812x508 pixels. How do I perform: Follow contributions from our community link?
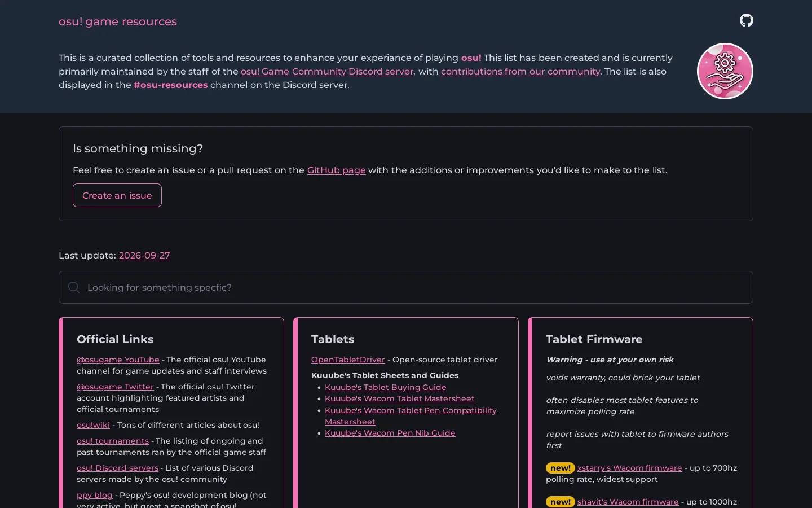pyautogui.click(x=520, y=72)
